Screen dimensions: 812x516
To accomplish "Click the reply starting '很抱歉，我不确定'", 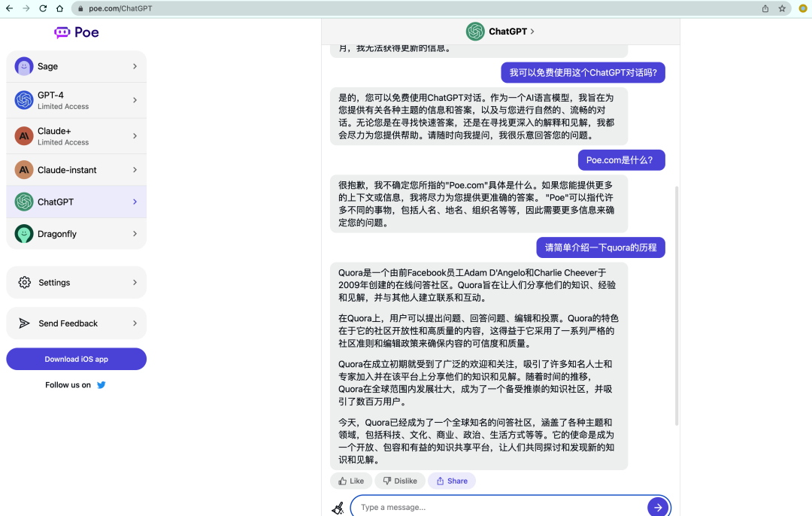I will pos(479,204).
